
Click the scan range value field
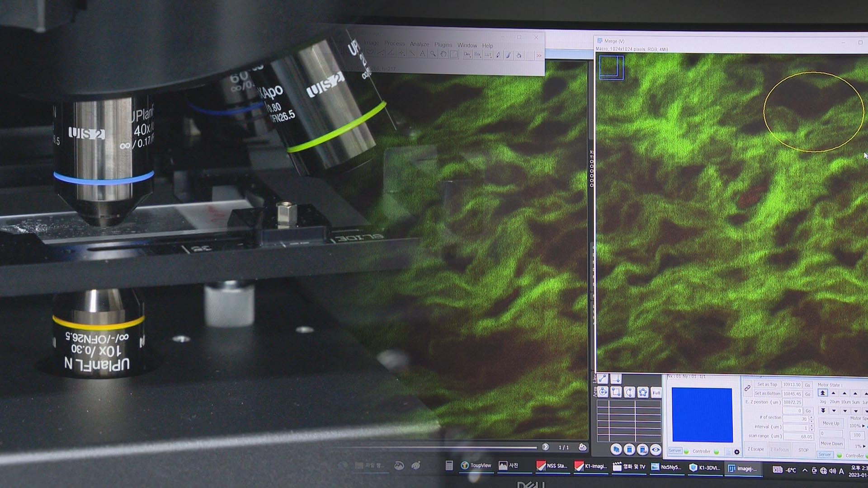coord(798,436)
